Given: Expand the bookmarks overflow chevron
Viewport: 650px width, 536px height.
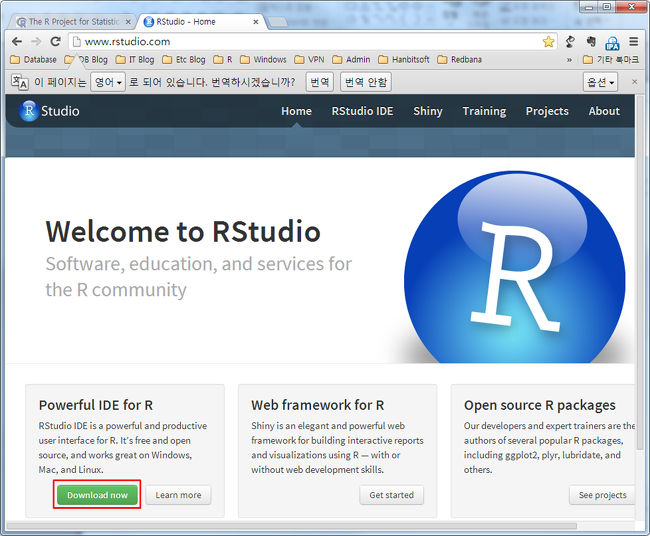Looking at the screenshot, I should point(569,60).
